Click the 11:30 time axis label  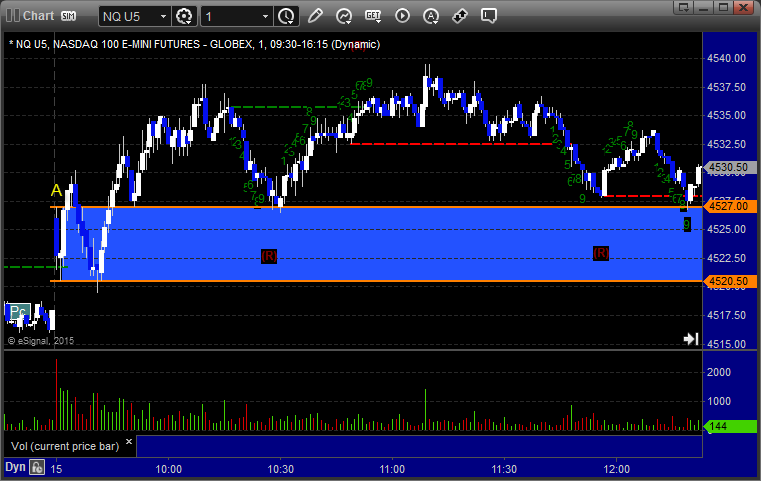tap(504, 469)
